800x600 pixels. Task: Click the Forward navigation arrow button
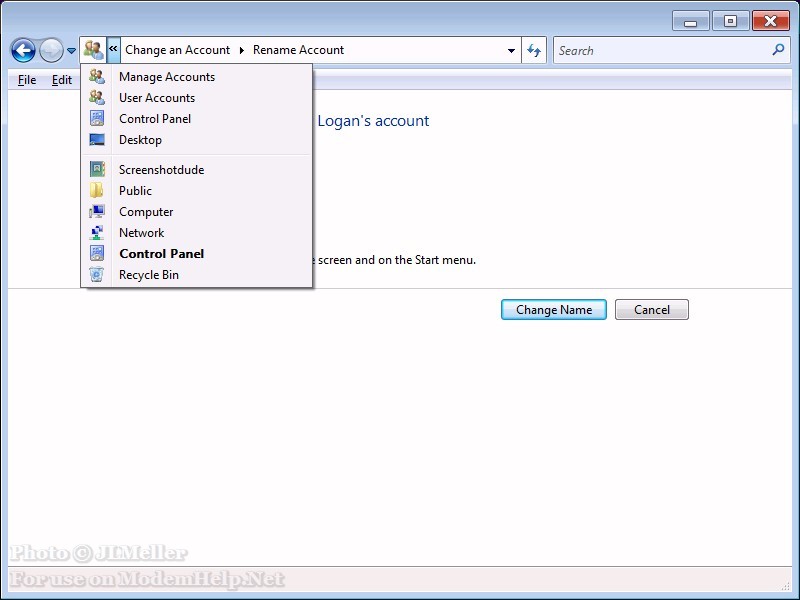[52, 51]
